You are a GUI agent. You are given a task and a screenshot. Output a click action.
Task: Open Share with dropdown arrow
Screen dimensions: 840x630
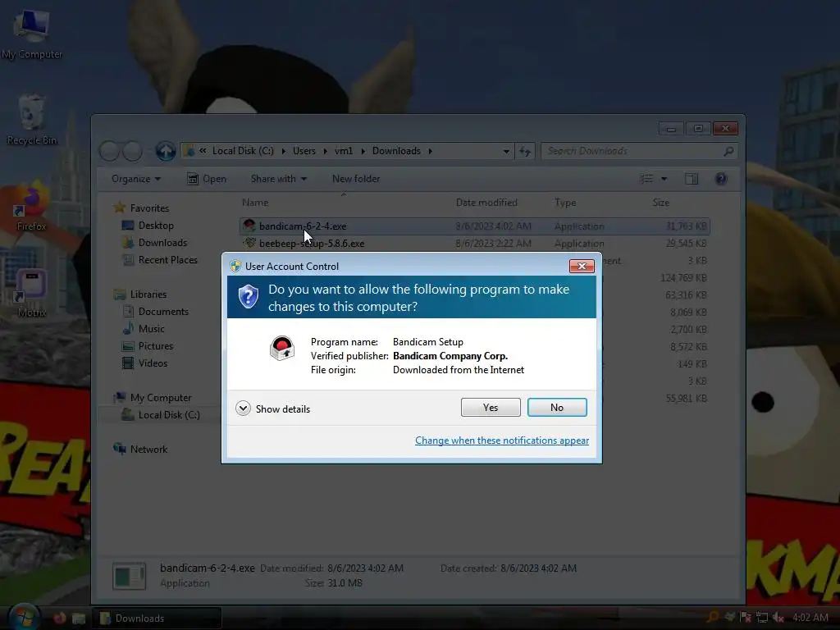tap(304, 180)
